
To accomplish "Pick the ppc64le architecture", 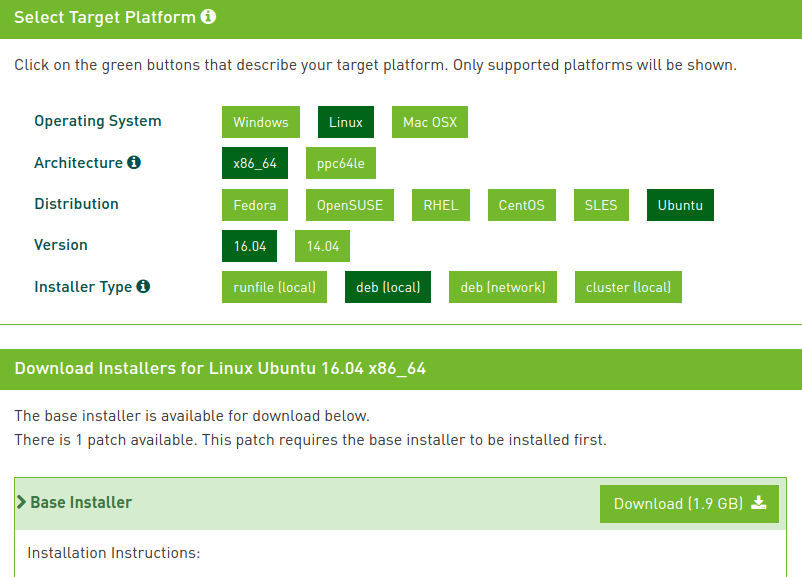I will pos(341,163).
